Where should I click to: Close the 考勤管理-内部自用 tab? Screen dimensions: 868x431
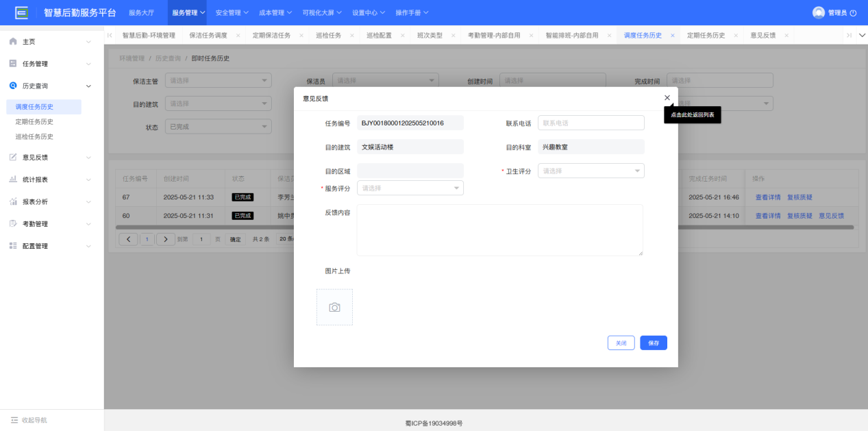pyautogui.click(x=531, y=35)
